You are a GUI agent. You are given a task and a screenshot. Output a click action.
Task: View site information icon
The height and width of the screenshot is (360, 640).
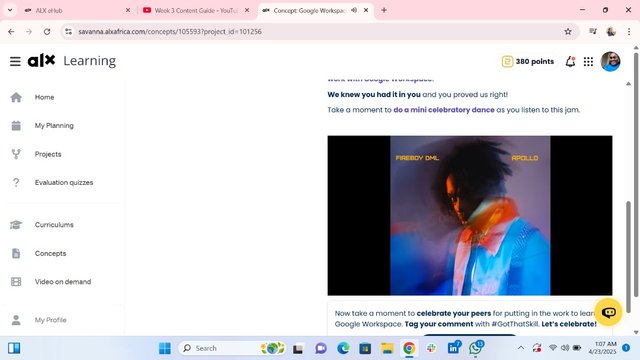[x=69, y=31]
